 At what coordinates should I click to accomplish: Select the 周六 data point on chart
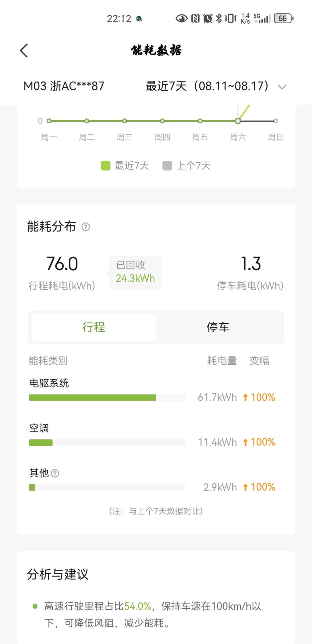[238, 121]
